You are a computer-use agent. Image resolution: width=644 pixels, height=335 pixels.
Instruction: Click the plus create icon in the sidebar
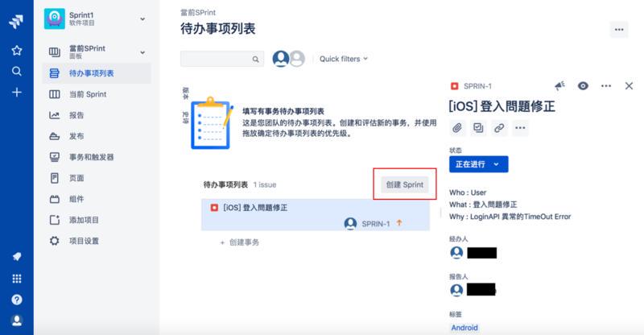click(16, 92)
